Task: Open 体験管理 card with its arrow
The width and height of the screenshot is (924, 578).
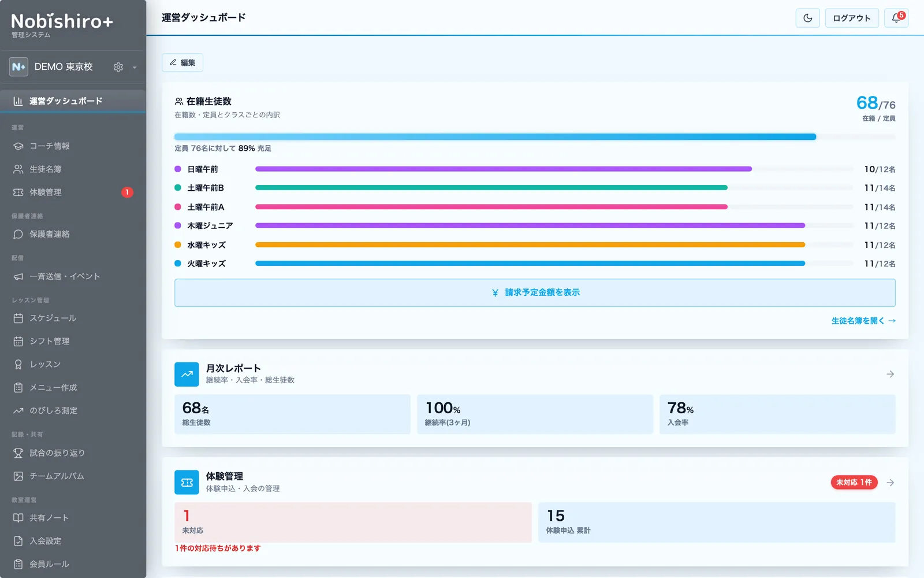Action: click(x=890, y=483)
